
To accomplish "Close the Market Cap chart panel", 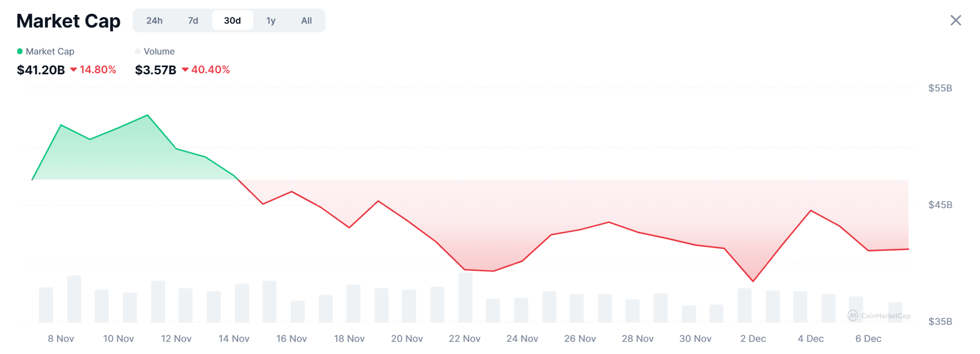I will 956,20.
